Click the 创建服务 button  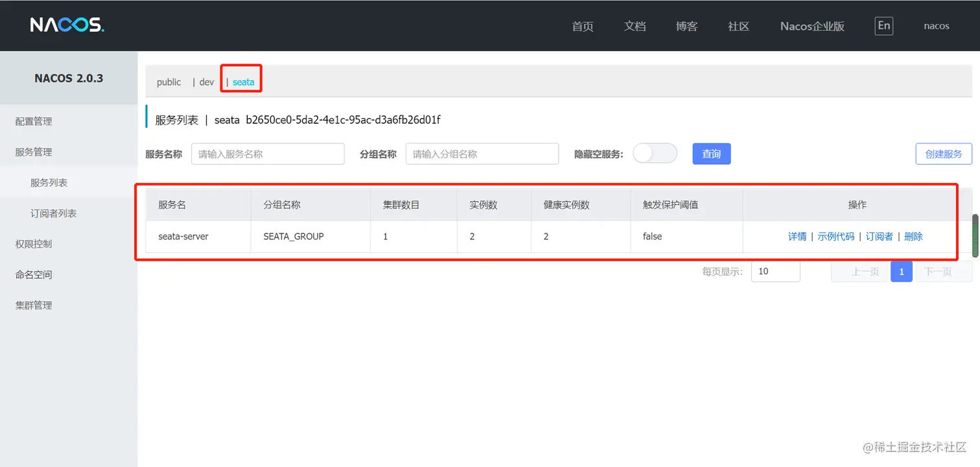pyautogui.click(x=944, y=154)
